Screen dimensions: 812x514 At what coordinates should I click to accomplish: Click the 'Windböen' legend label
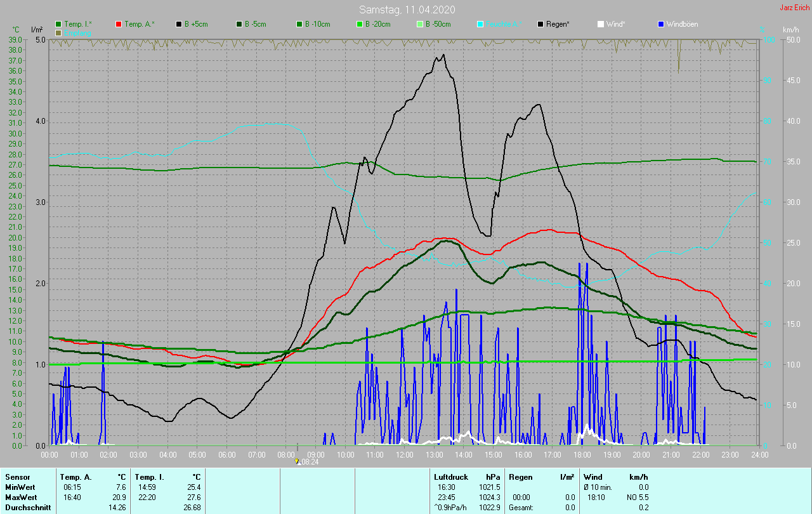(683, 24)
